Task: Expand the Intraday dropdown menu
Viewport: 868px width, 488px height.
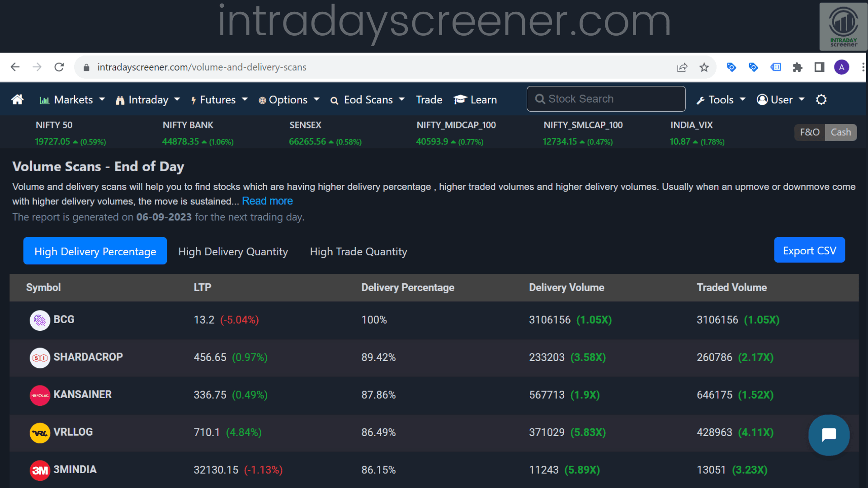Action: tap(148, 100)
